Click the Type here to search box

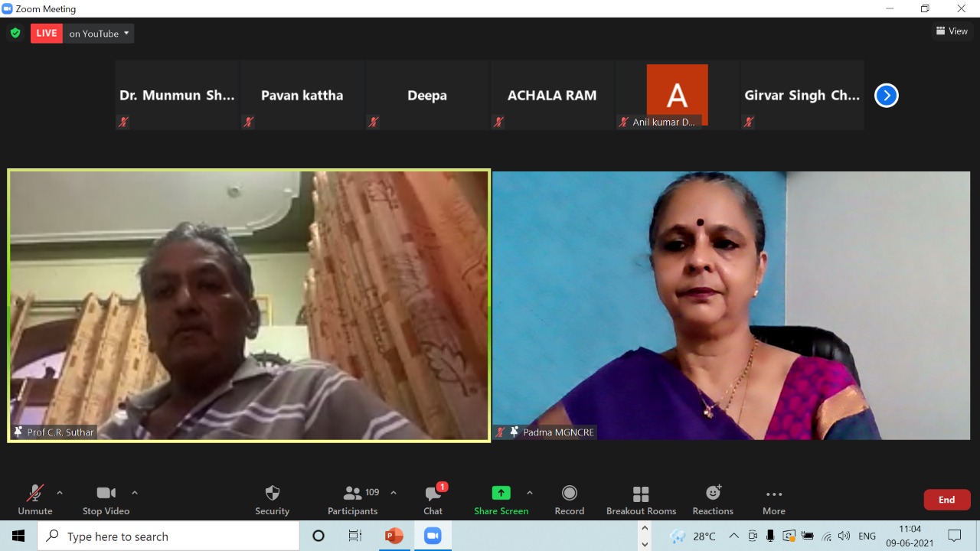point(168,536)
